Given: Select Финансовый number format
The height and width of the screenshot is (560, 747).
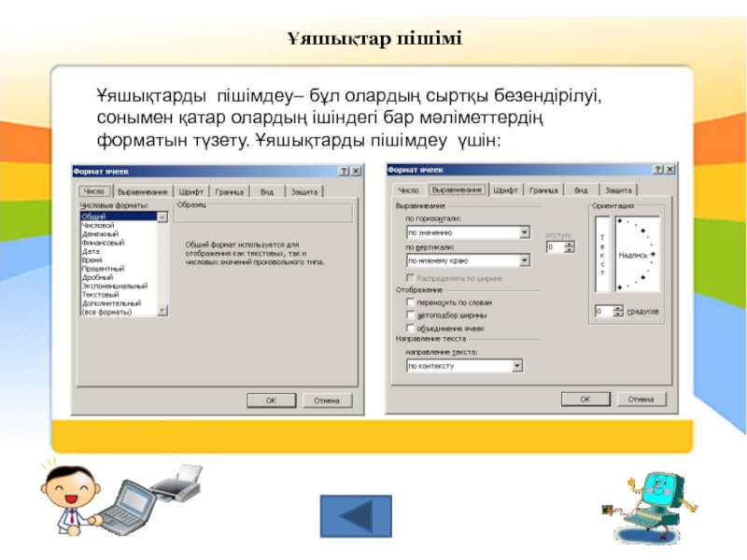Looking at the screenshot, I should (x=119, y=243).
